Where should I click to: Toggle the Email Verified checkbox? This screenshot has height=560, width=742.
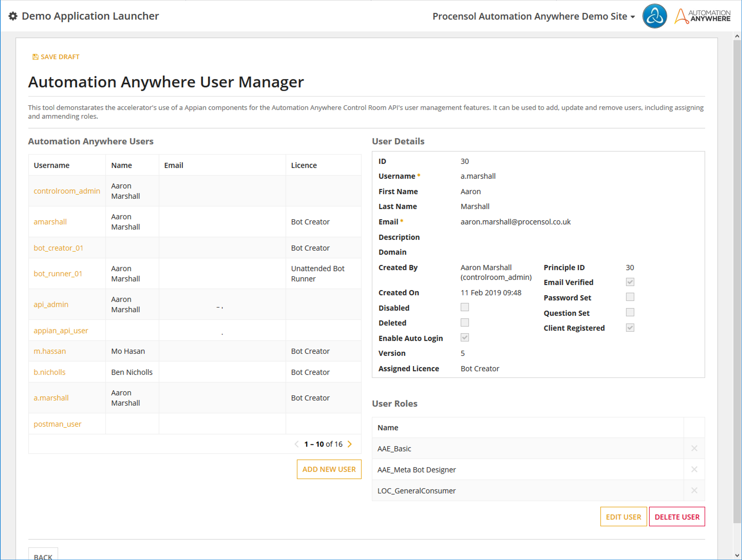coord(630,282)
